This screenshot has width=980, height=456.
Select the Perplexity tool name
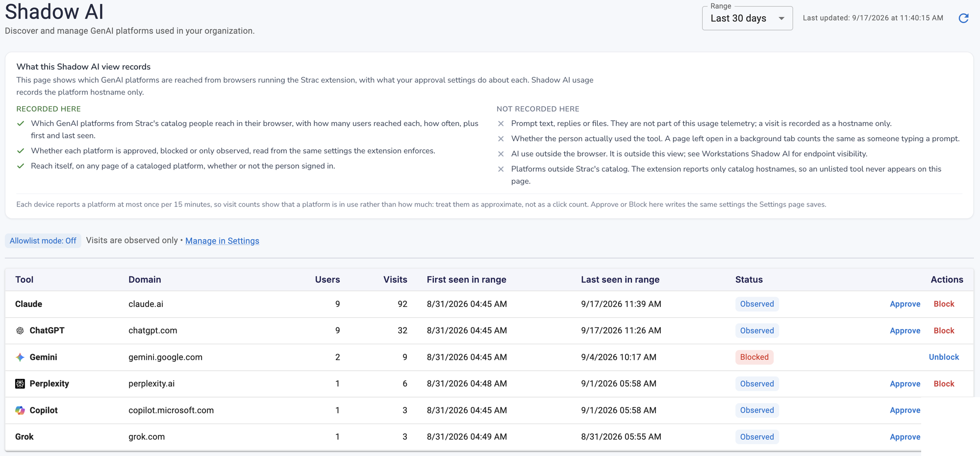pos(49,383)
